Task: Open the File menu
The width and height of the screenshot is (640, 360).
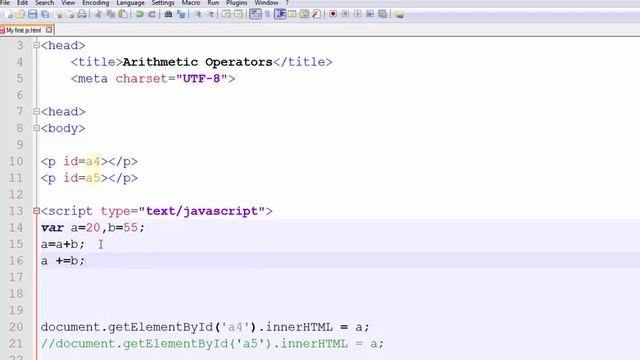Action: [5, 3]
